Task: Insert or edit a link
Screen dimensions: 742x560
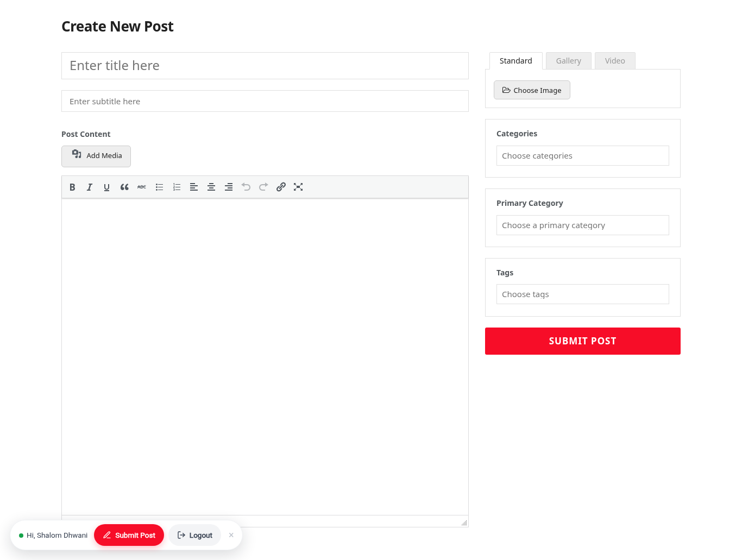Action: [281, 187]
